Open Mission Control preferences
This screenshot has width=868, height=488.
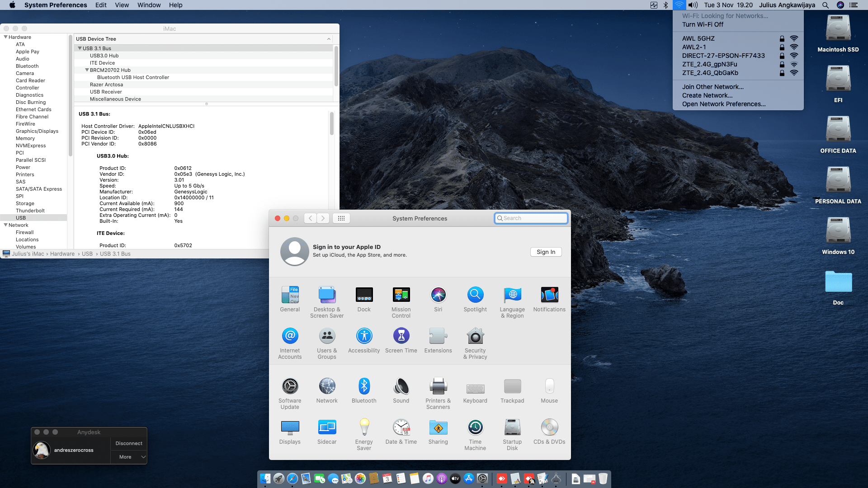coord(401,302)
